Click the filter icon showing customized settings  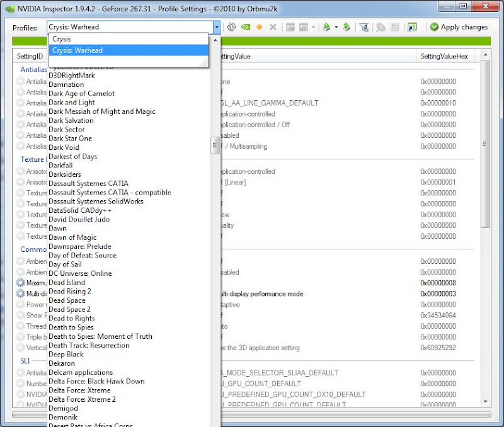(x=364, y=27)
